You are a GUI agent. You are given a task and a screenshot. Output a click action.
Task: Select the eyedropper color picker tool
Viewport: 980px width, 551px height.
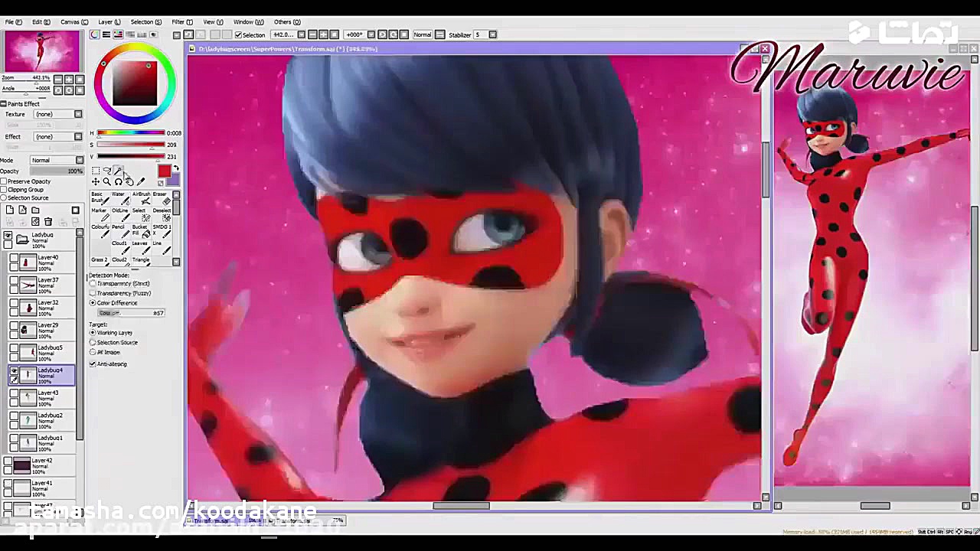[141, 181]
